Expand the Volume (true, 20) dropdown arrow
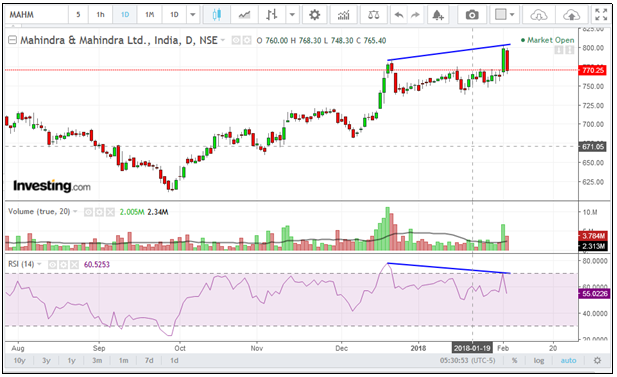 pyautogui.click(x=75, y=212)
